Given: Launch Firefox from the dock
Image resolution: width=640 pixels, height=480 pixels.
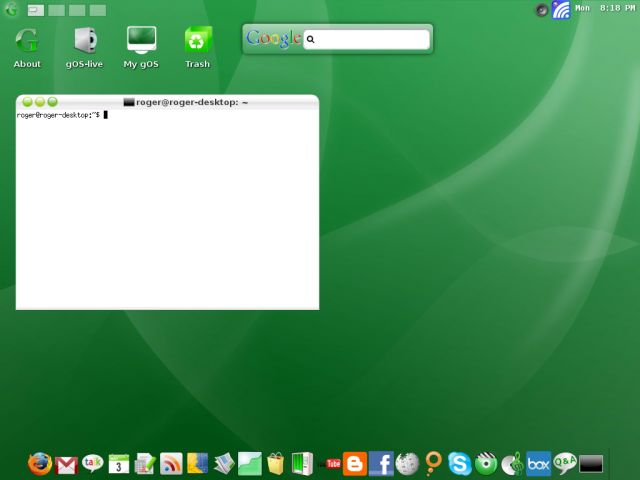Looking at the screenshot, I should tap(40, 464).
